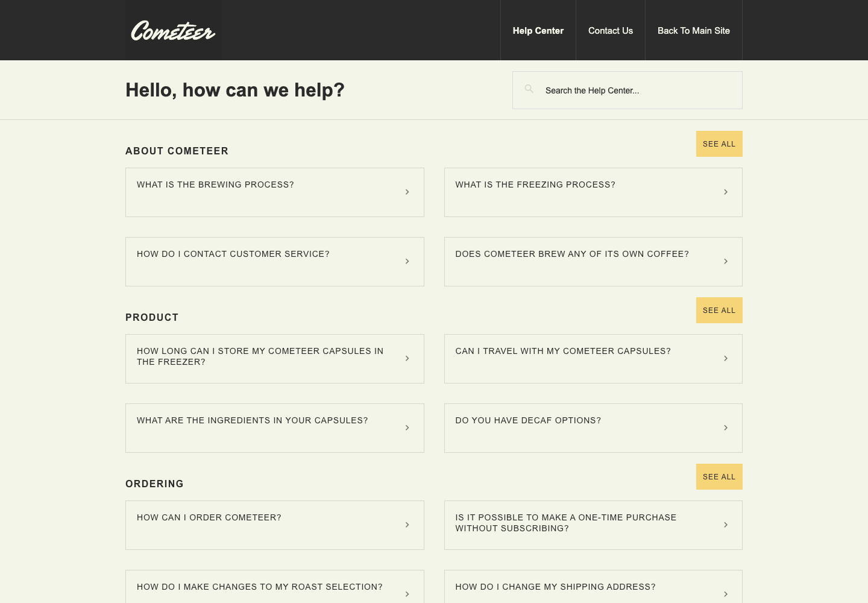Click chevron on ingredients in capsules card
The image size is (868, 603).
coord(407,428)
